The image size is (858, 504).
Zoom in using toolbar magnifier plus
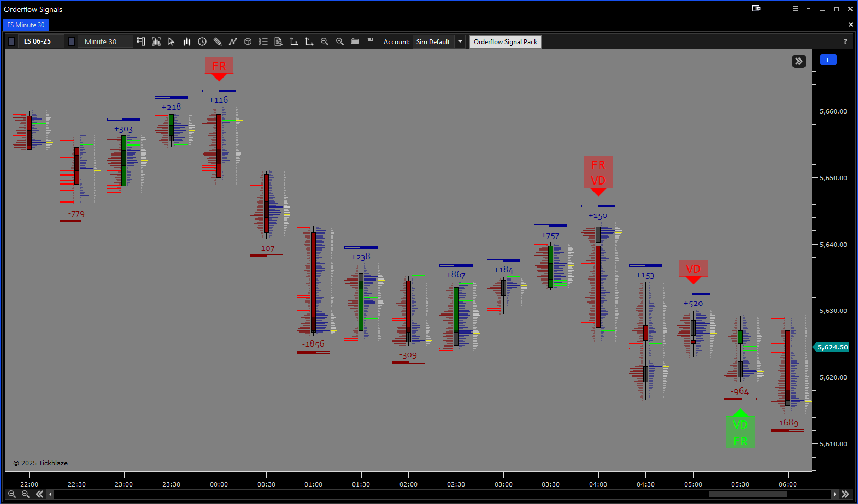pyautogui.click(x=325, y=41)
